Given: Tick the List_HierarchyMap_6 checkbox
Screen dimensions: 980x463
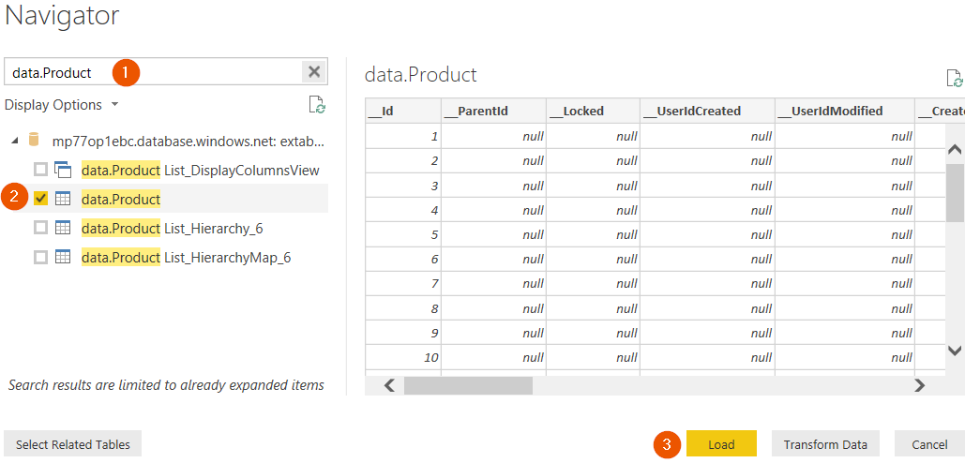Looking at the screenshot, I should point(40,257).
